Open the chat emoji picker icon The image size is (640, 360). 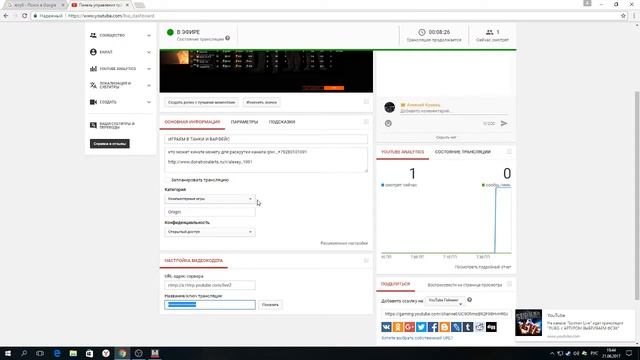pyautogui.click(x=388, y=123)
